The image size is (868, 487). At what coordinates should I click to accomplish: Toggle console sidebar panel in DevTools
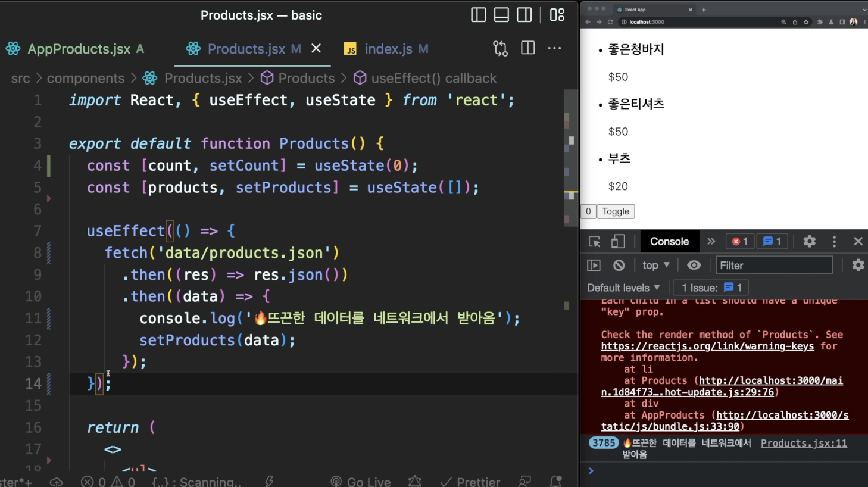click(594, 265)
